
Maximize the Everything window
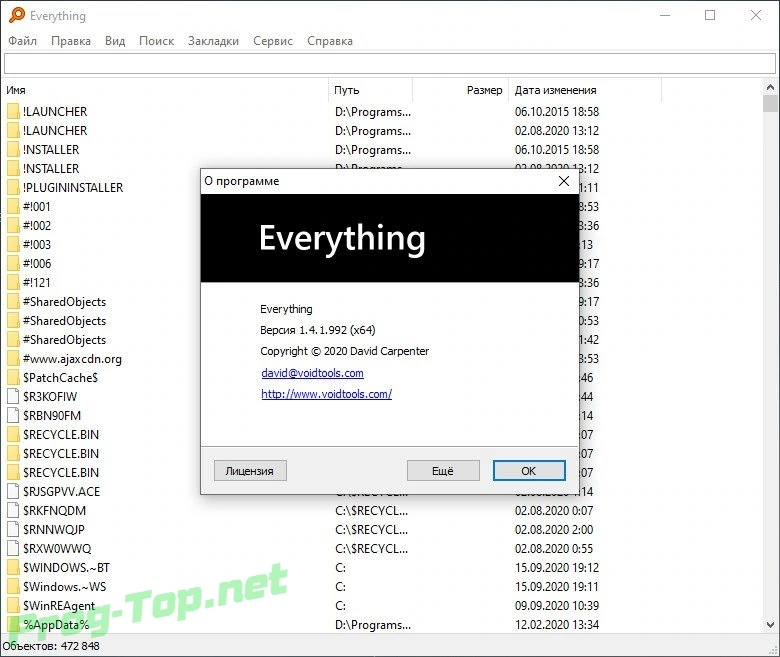(x=710, y=15)
